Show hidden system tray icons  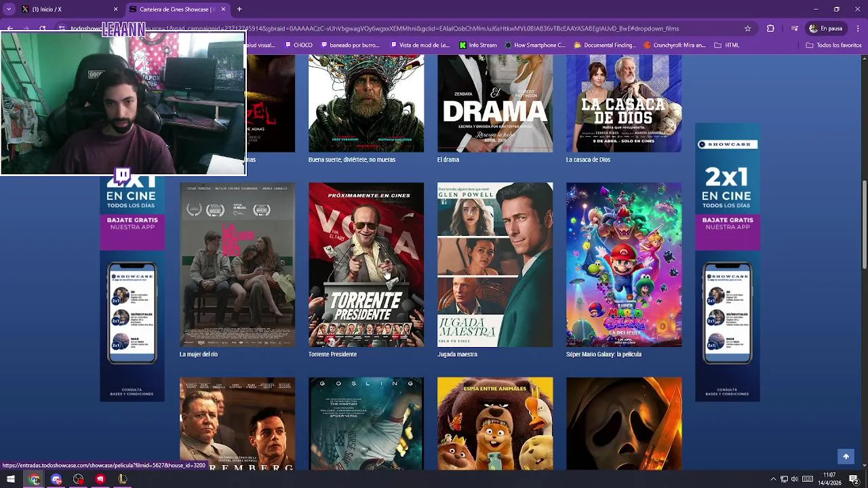[773, 479]
